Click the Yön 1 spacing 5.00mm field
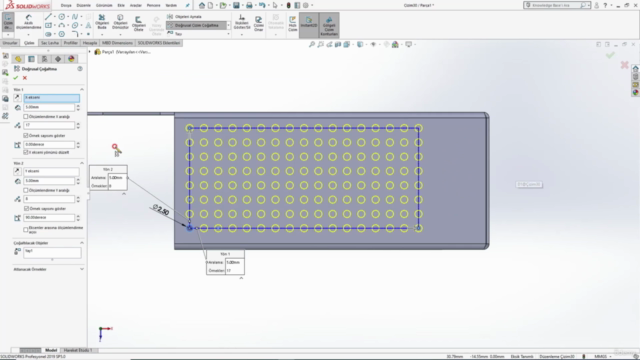 [49, 107]
